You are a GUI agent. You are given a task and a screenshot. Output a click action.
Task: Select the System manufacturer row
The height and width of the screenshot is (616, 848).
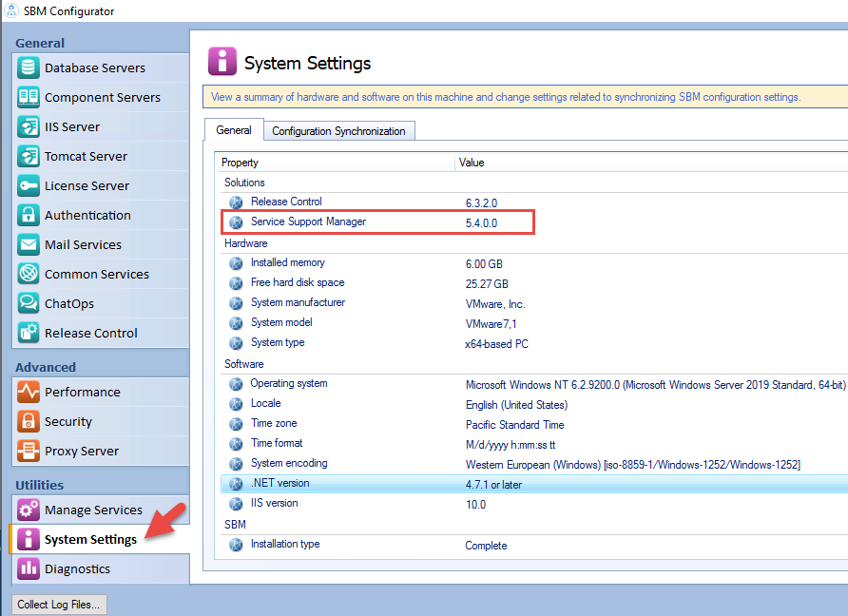point(534,303)
